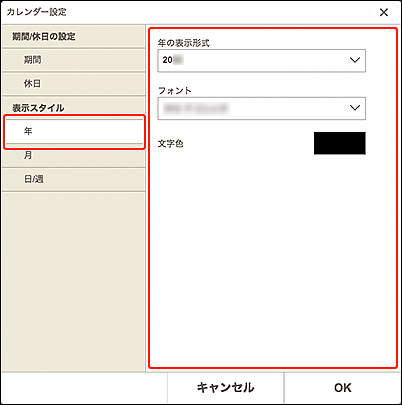This screenshot has height=405, width=402.
Task: Switch to the 月 display style item
Action: tap(73, 155)
